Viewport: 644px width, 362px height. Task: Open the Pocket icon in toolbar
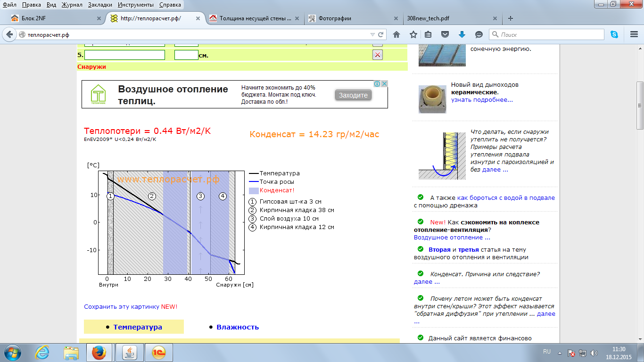point(445,34)
